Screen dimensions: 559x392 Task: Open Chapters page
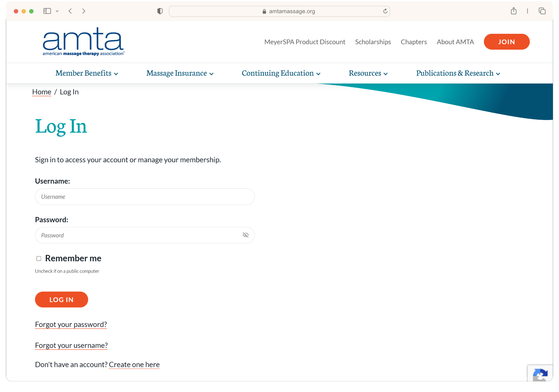coord(414,42)
